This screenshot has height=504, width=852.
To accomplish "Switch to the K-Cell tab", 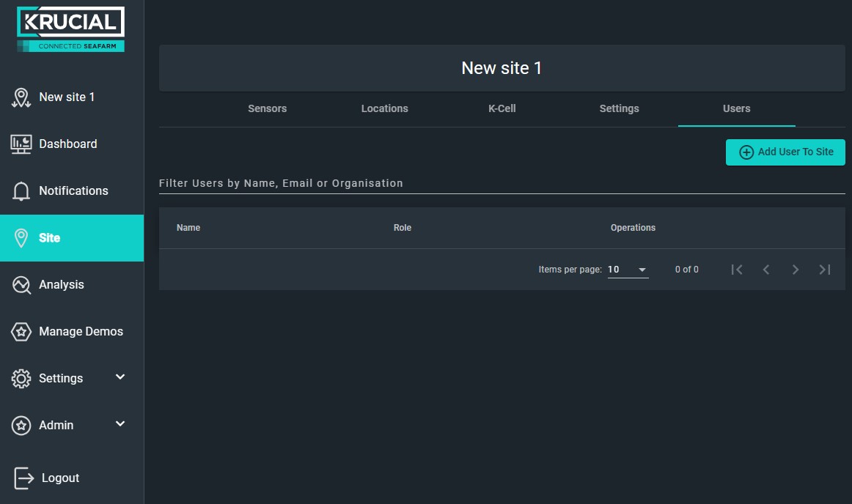I will (502, 108).
